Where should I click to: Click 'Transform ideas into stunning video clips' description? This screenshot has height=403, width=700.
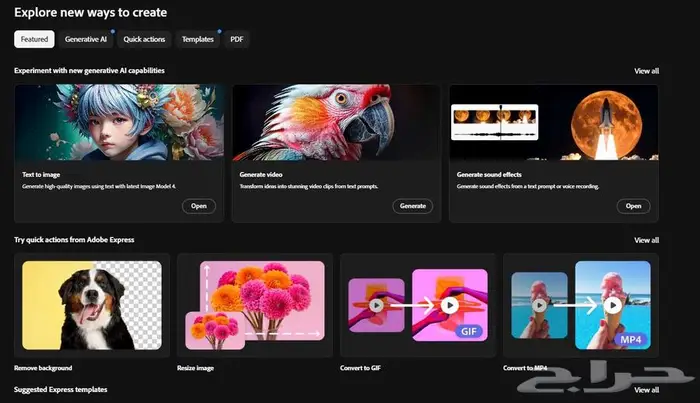308,187
